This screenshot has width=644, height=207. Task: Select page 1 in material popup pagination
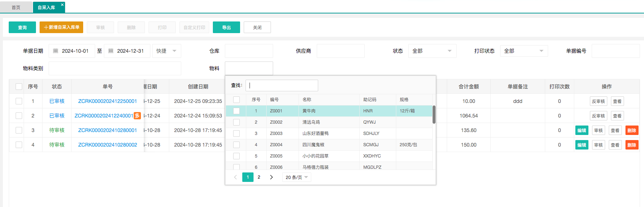(248, 177)
